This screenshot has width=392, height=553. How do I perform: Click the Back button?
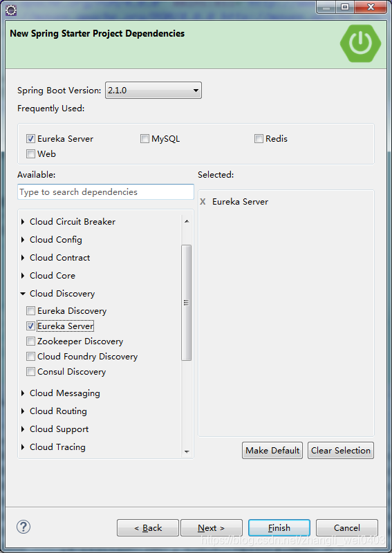pos(148,527)
